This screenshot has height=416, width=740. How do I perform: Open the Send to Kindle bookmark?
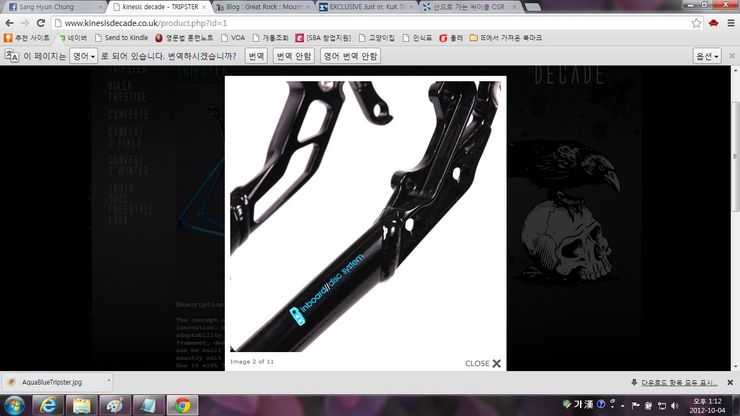click(121, 38)
